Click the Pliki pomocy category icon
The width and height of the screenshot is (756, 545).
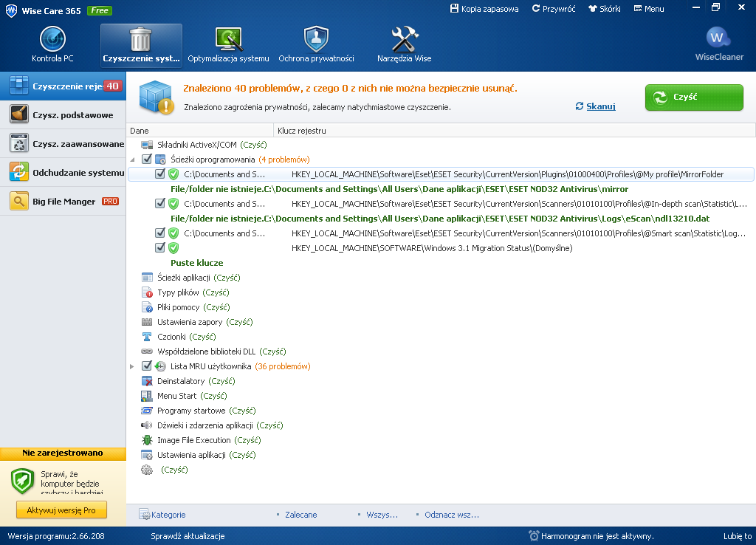pos(147,307)
